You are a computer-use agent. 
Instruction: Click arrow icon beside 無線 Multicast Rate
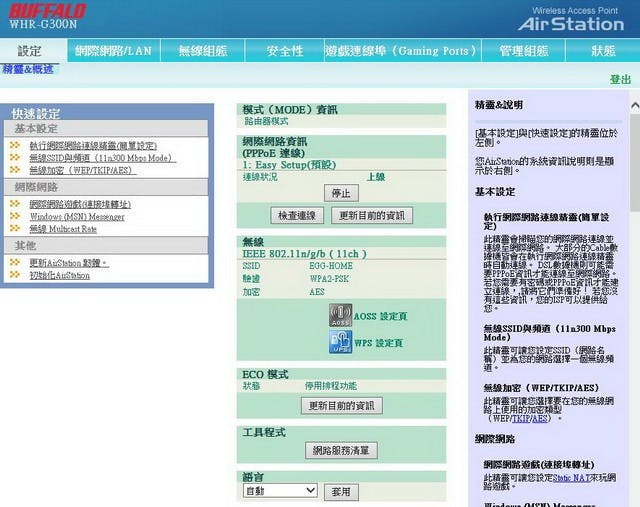coord(15,228)
